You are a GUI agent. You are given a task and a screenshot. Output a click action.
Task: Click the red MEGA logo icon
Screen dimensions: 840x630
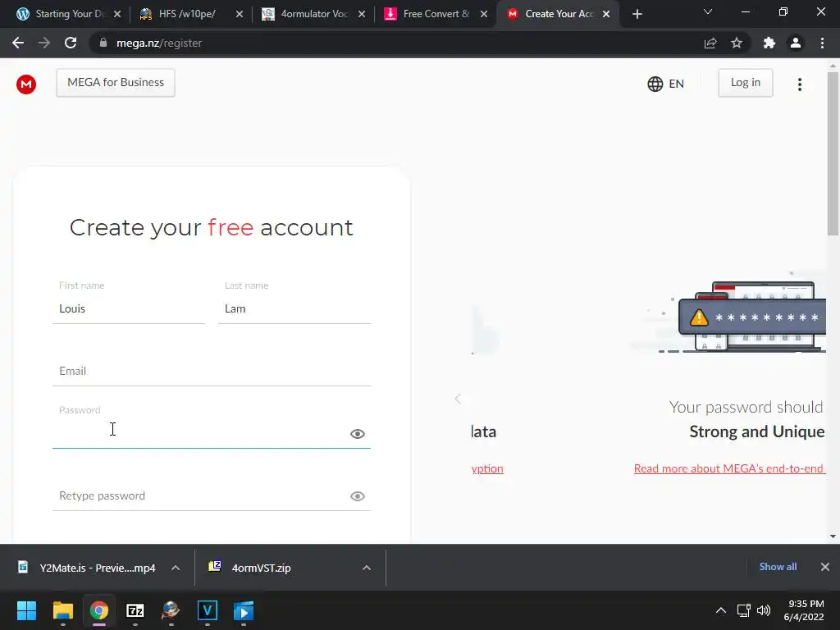coord(26,84)
